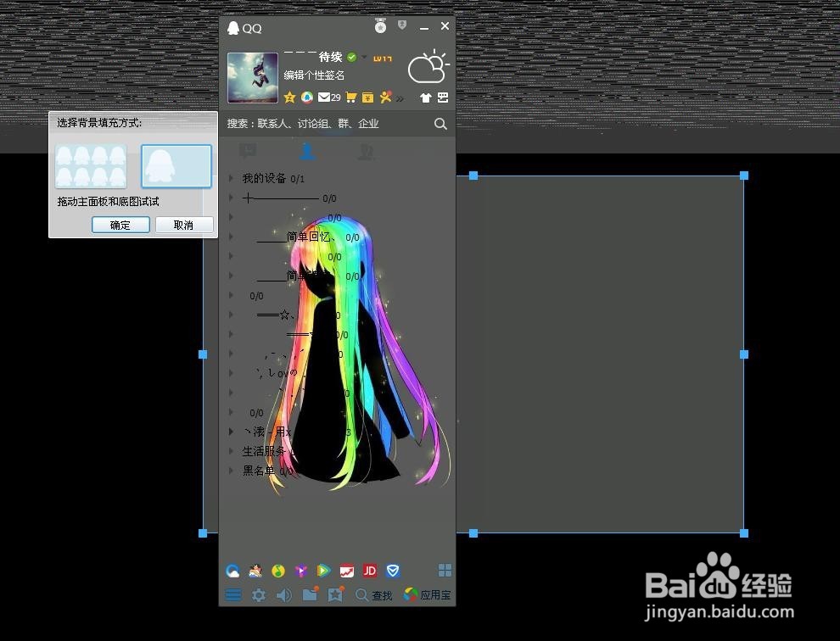Switch to the contacts tab
This screenshot has width=840, height=641.
(x=307, y=152)
